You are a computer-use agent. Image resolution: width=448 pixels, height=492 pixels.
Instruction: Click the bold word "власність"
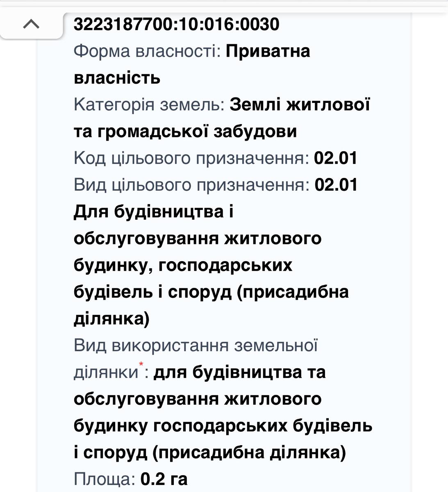(117, 78)
